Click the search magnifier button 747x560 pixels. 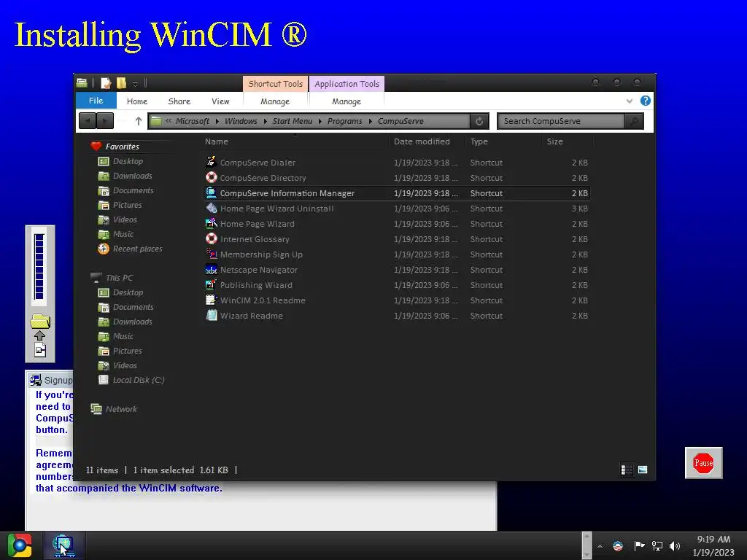(634, 121)
